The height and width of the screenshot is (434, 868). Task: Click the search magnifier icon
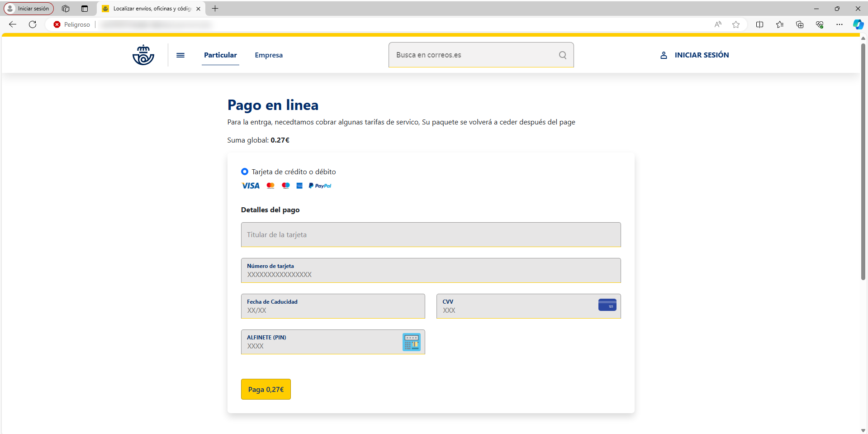coord(562,55)
